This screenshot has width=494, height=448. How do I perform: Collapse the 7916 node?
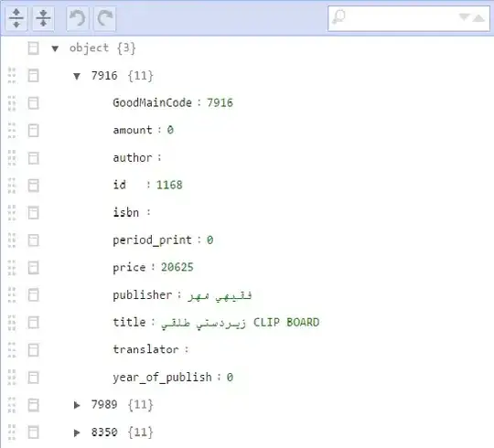[x=77, y=76]
